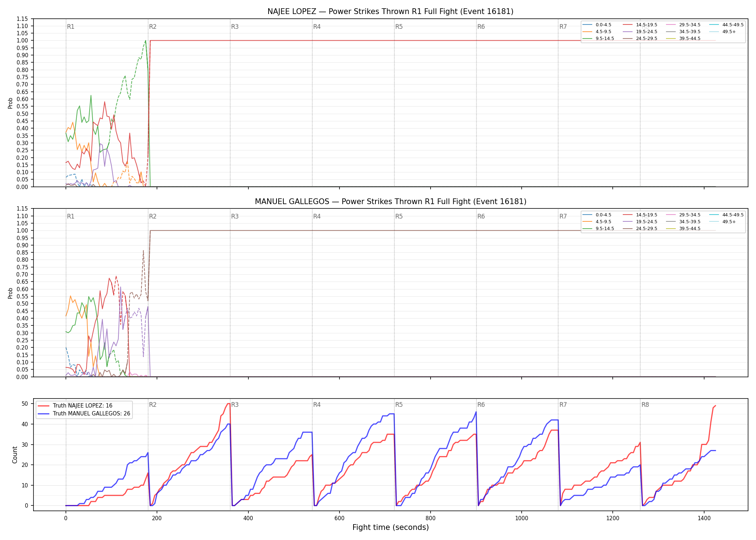Click the R5 label in Najee Lopez chart
The height and width of the screenshot is (540, 756).
tap(399, 27)
